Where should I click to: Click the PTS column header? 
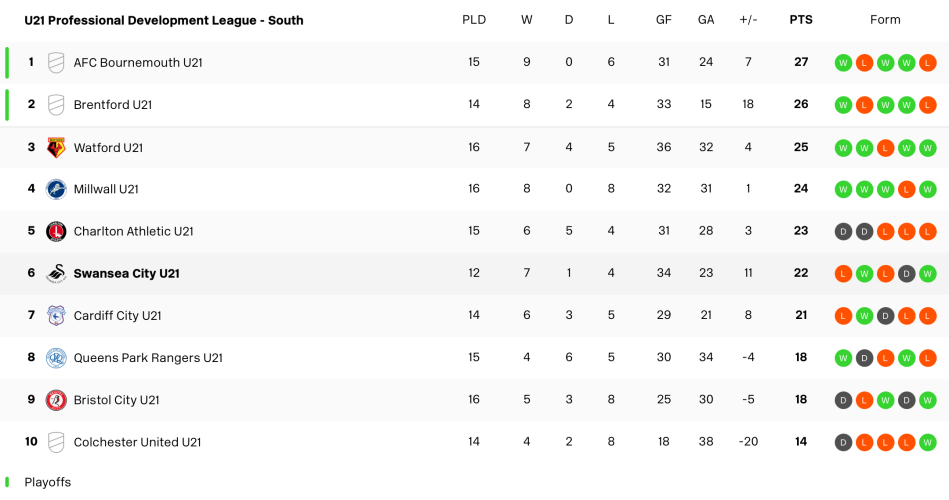pyautogui.click(x=800, y=20)
